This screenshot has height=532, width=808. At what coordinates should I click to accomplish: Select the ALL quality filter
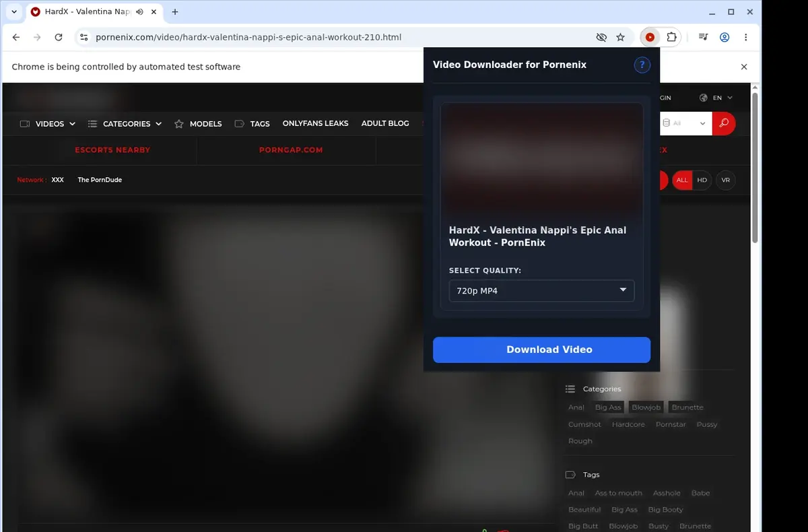tap(682, 180)
